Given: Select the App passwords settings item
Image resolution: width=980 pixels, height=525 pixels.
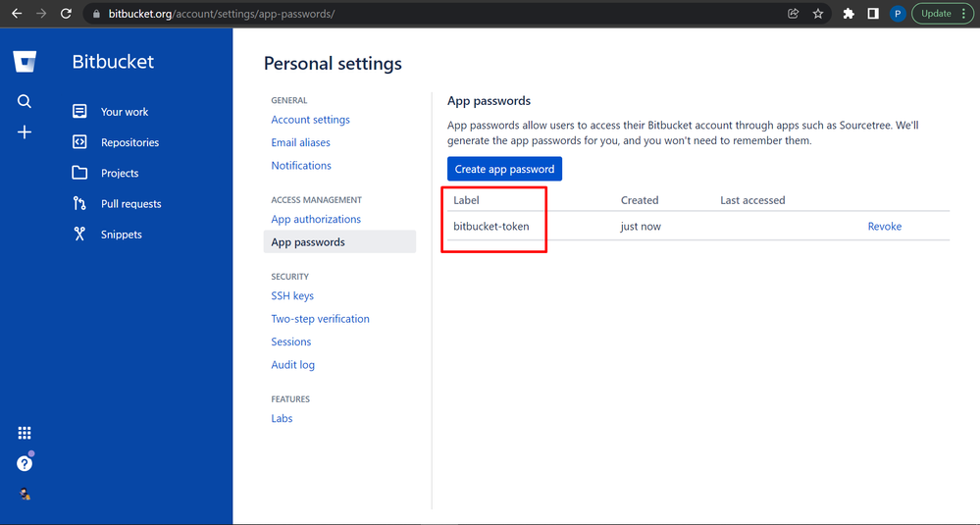Looking at the screenshot, I should click(x=339, y=241).
